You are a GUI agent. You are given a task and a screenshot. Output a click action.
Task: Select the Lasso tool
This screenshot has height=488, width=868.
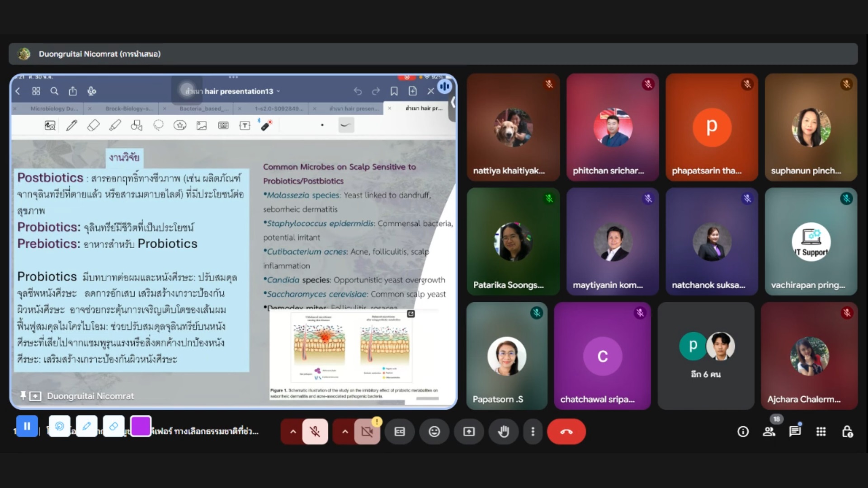coord(158,126)
